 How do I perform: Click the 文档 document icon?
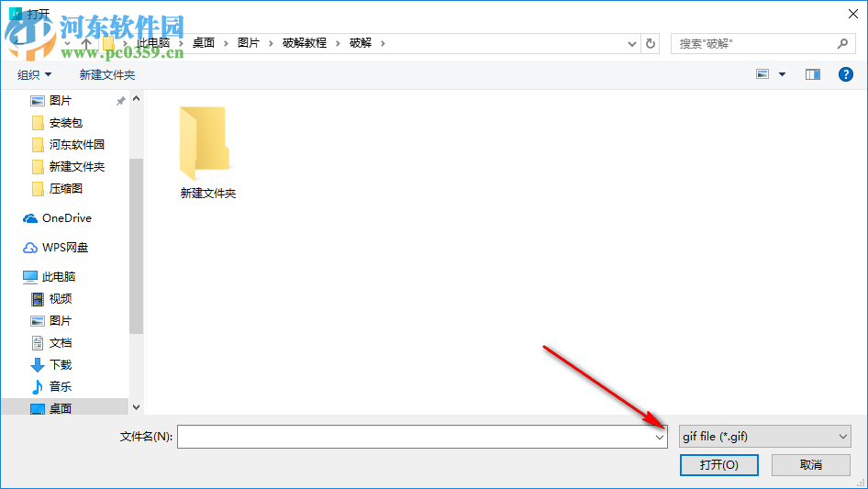[x=37, y=343]
